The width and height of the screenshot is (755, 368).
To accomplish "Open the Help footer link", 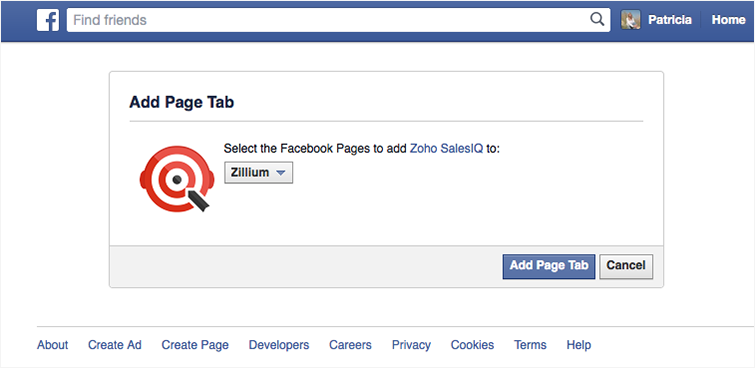I will 579,345.
